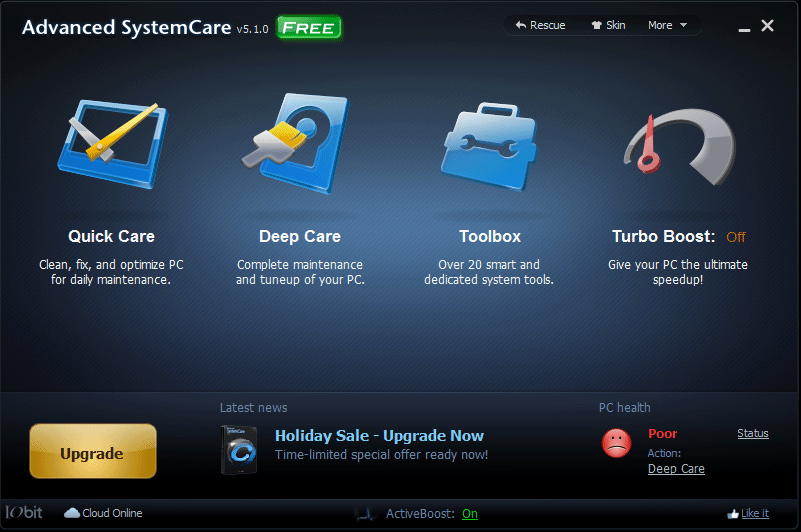The height and width of the screenshot is (532, 801).
Task: Click the ActiveBoost pulse icon
Action: point(365,514)
